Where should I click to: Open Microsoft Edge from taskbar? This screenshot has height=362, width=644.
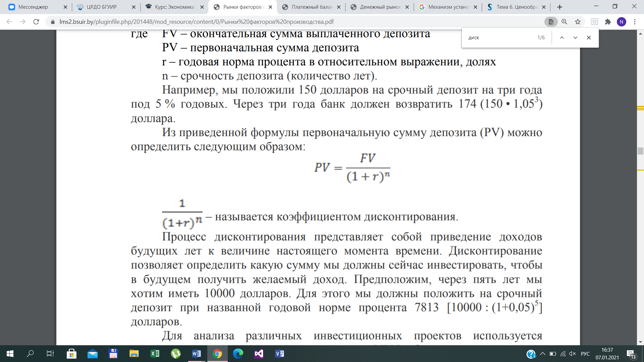pos(238,354)
